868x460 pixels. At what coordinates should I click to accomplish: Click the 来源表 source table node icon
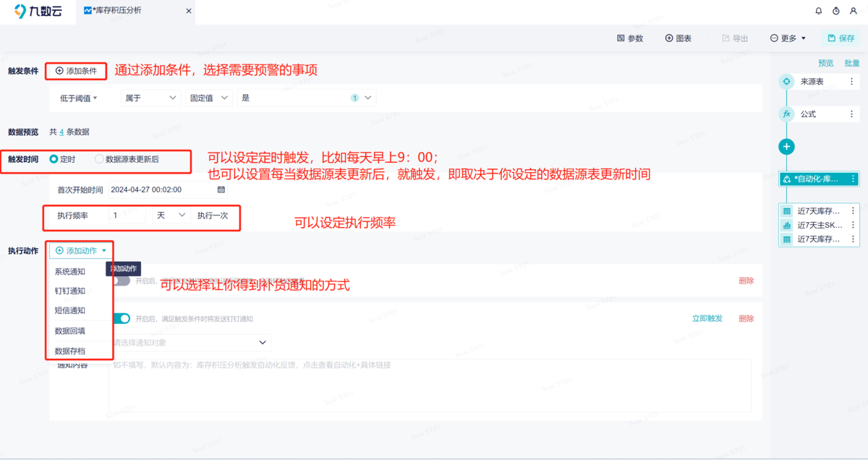(x=786, y=81)
